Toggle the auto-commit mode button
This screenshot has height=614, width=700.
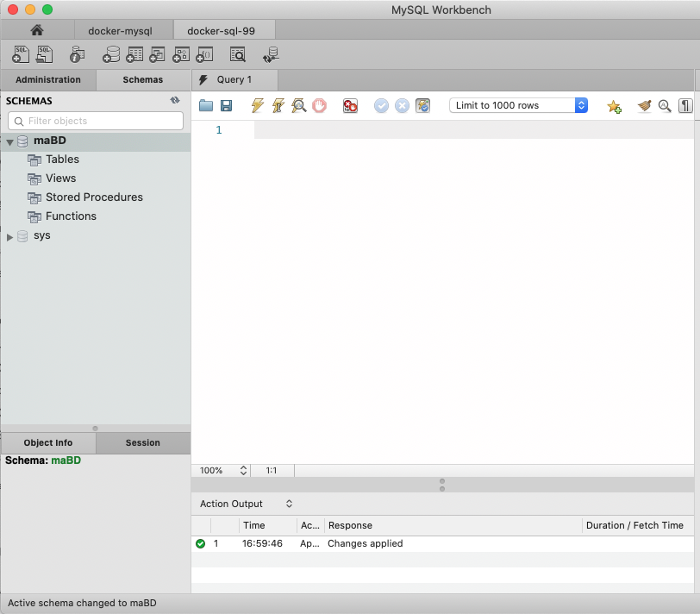pos(422,105)
